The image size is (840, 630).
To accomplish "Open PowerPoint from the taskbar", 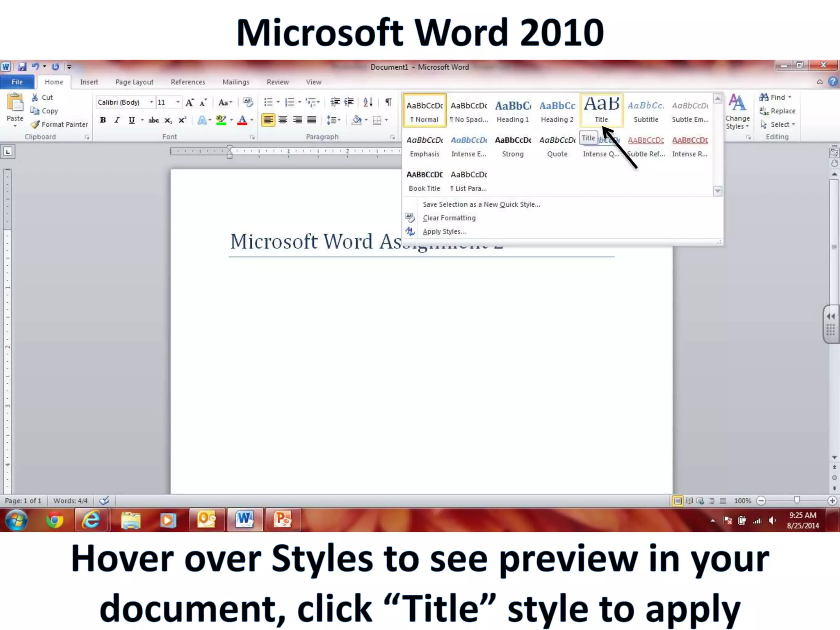I will pos(283,520).
